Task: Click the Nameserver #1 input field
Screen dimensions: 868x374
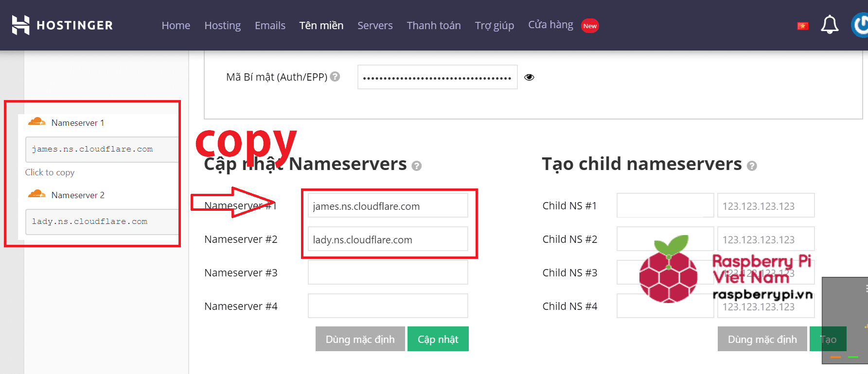Action: 388,206
